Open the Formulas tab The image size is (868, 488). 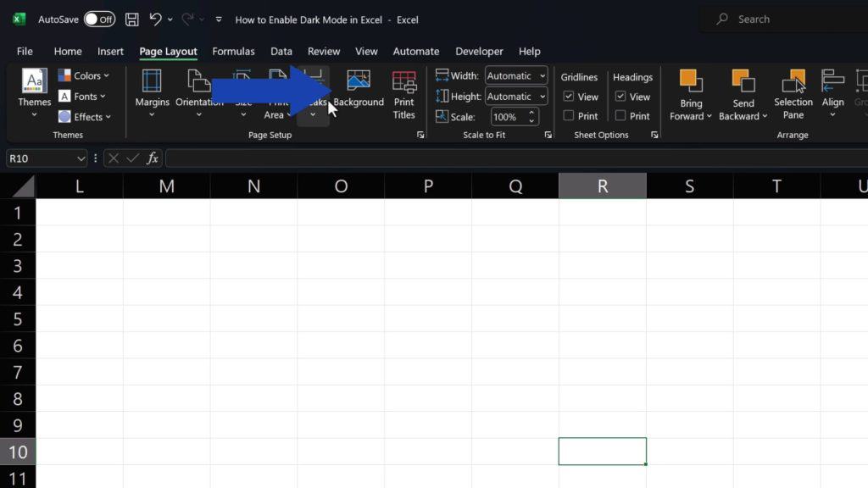[233, 51]
